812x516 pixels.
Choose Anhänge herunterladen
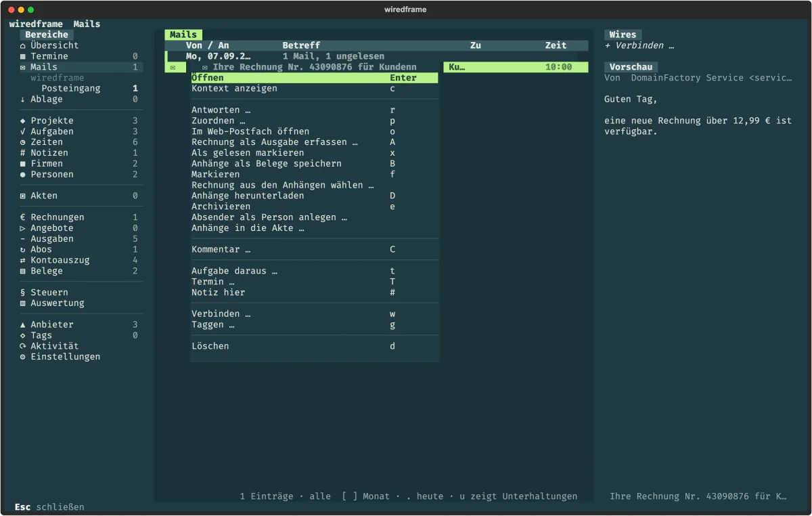pos(315,196)
